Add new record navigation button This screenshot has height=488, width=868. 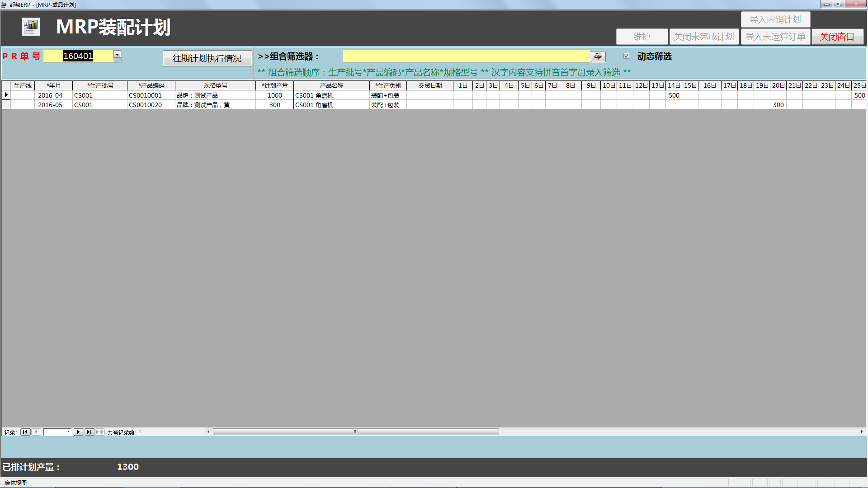click(100, 432)
